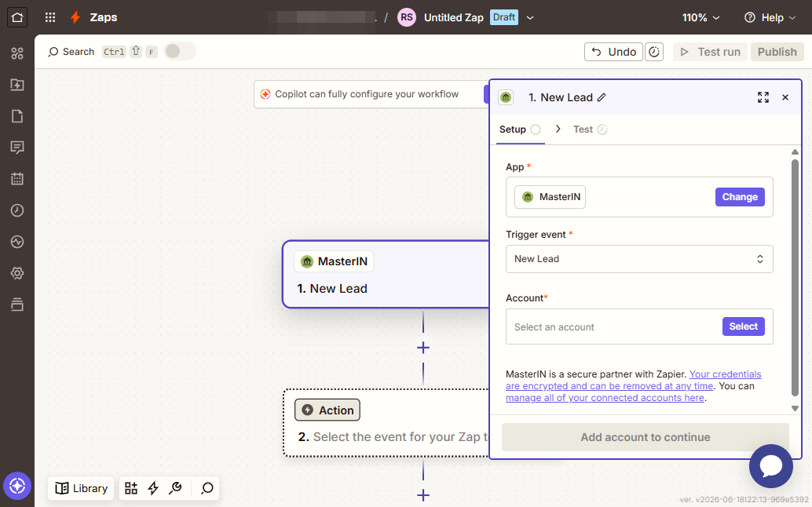Click the version history icon beside Undo

click(654, 52)
